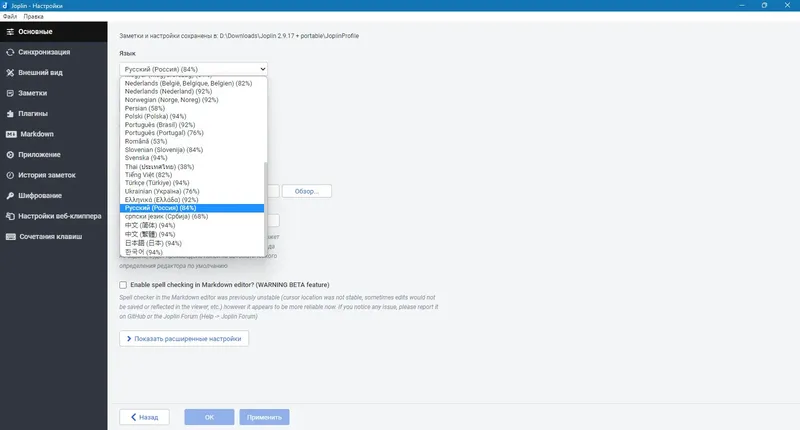Click the Joplin app icon in title bar
This screenshot has width=800, height=430.
[x=5, y=5]
